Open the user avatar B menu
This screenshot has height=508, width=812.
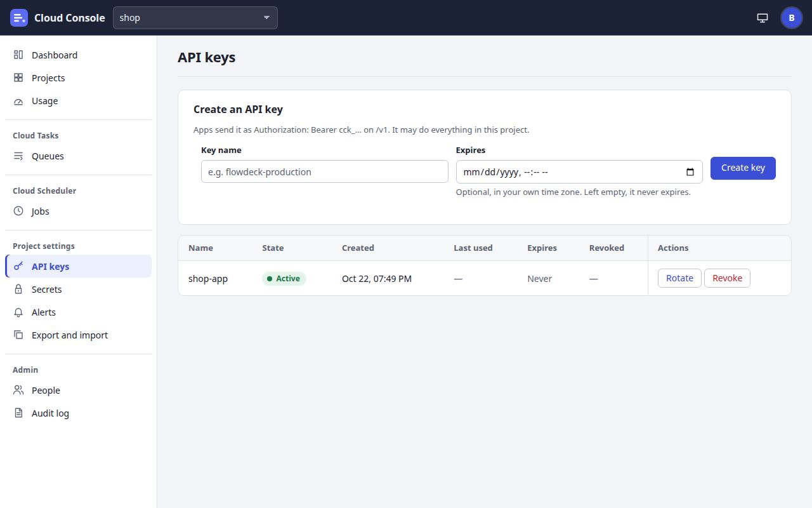pyautogui.click(x=792, y=18)
